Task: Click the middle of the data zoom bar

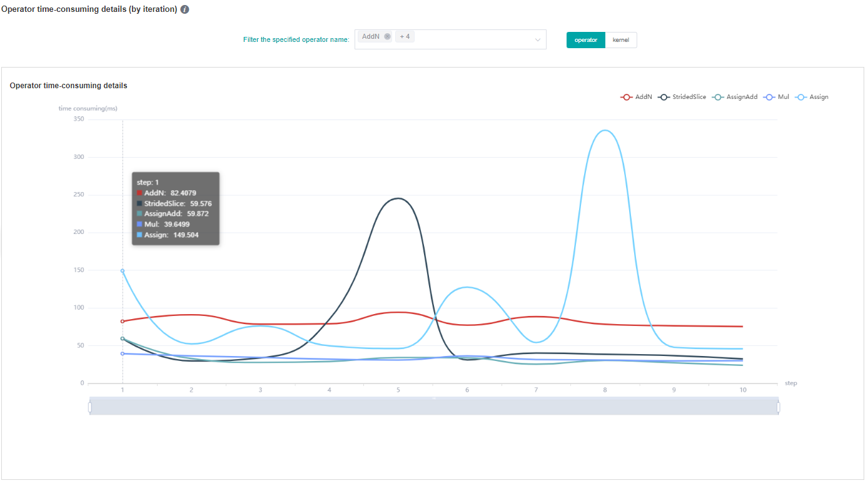Action: click(x=434, y=407)
